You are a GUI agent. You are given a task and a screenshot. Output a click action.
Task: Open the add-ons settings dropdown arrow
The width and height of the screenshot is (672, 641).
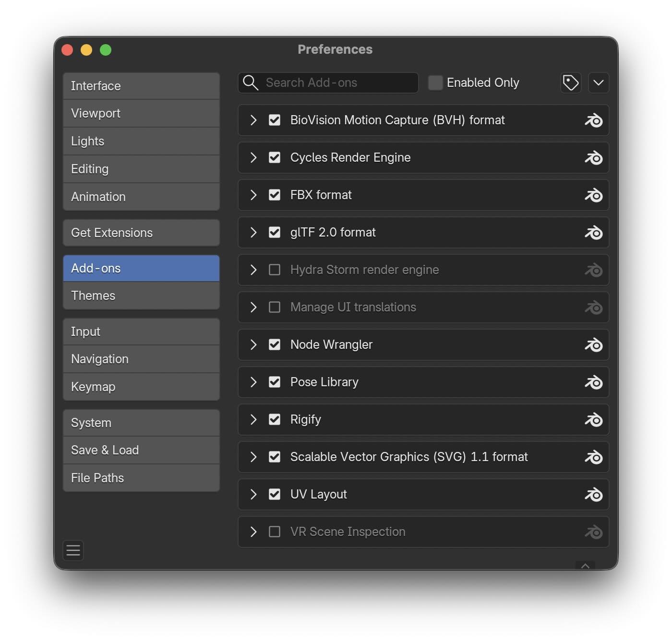[598, 83]
